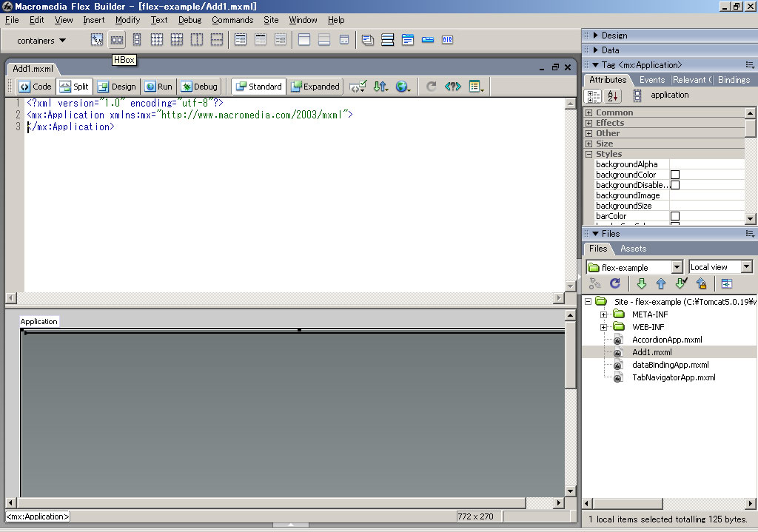This screenshot has height=532, width=758.
Task: Switch to Code view
Action: click(36, 87)
